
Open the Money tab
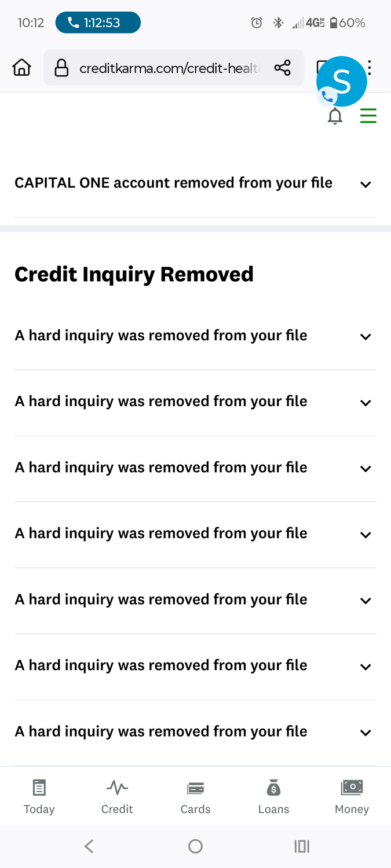coord(352,797)
